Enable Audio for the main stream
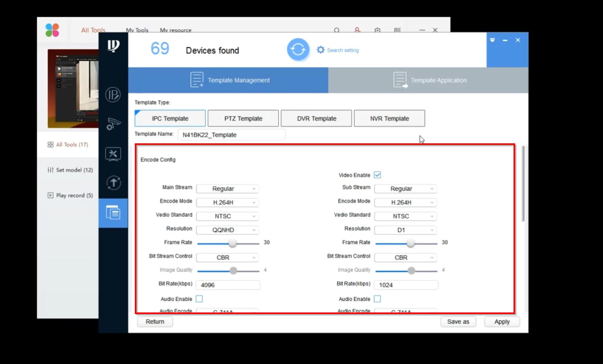The height and width of the screenshot is (364, 603). [x=199, y=299]
